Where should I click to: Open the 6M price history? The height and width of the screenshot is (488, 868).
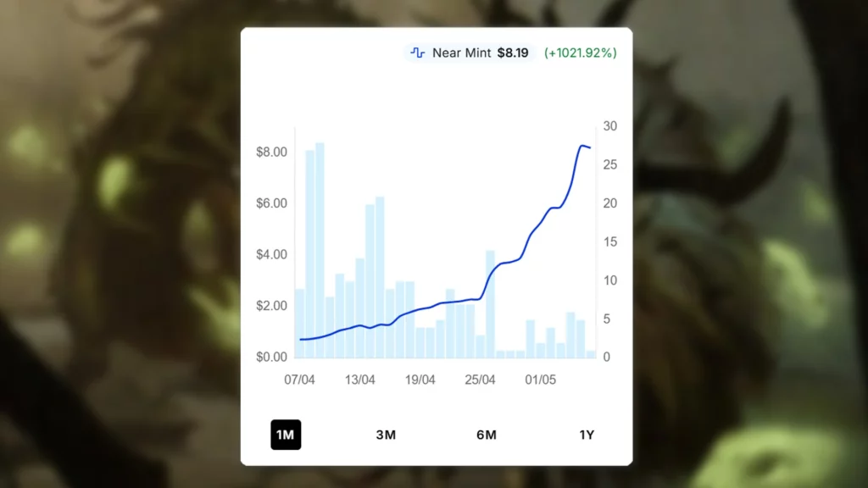coord(486,435)
